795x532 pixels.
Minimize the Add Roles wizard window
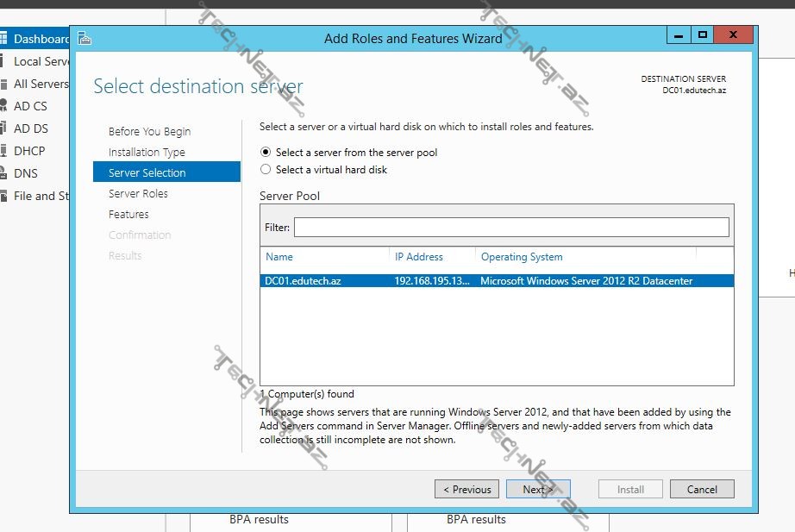(x=679, y=35)
